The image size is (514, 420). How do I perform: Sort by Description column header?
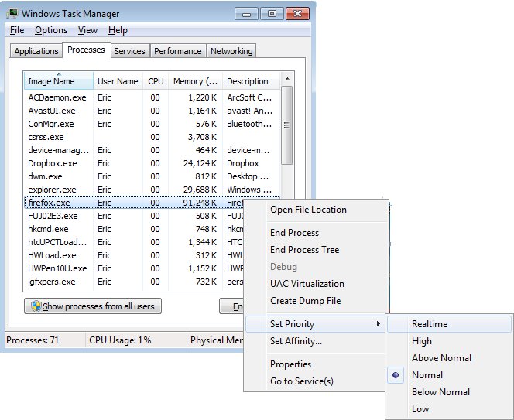251,81
